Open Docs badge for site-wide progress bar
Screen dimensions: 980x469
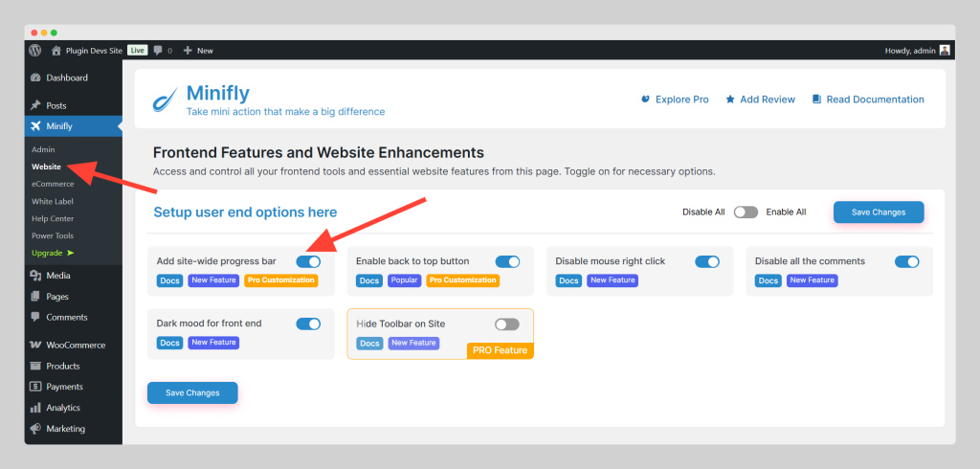170,280
